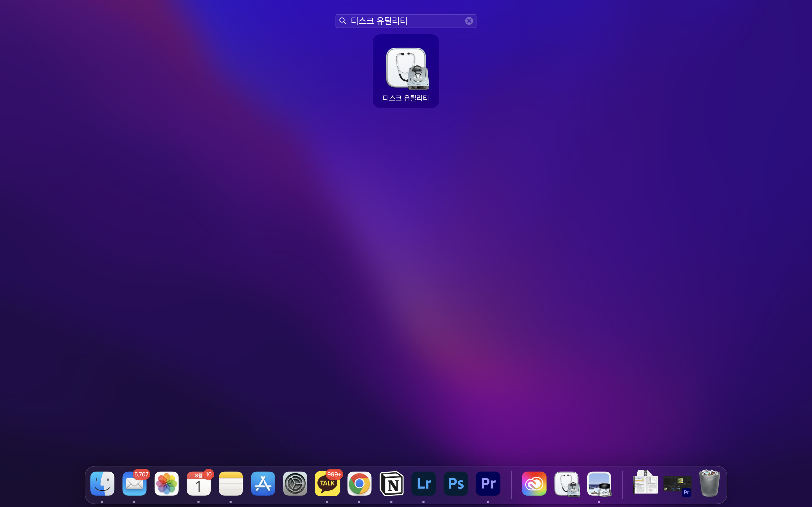Viewport: 812px width, 507px height.
Task: Open the Disk Utility app in search results
Action: [x=406, y=71]
